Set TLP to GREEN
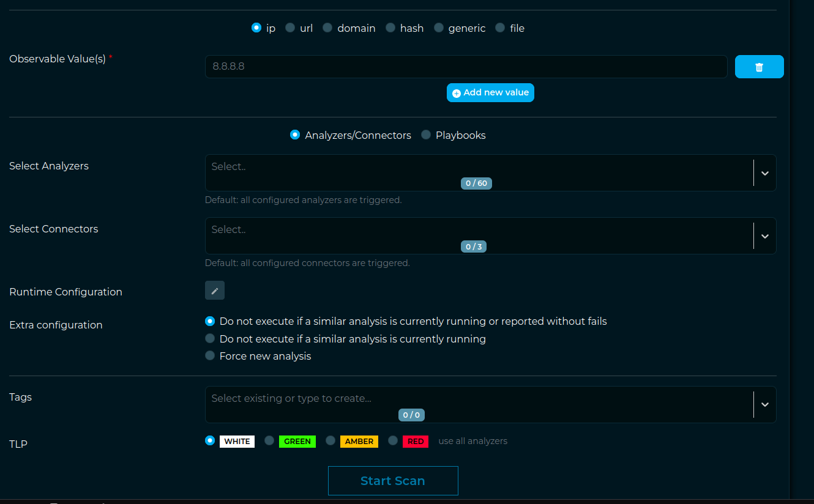 coord(269,440)
